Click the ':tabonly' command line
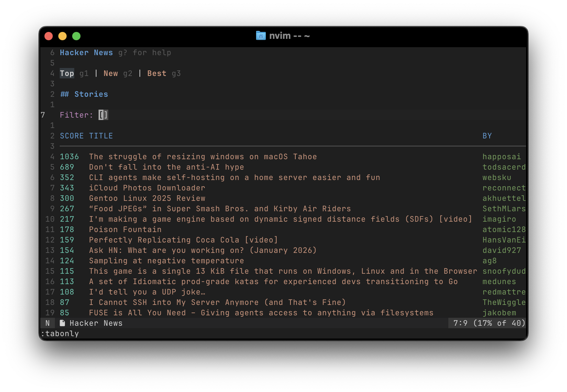The height and width of the screenshot is (392, 567). coord(60,333)
